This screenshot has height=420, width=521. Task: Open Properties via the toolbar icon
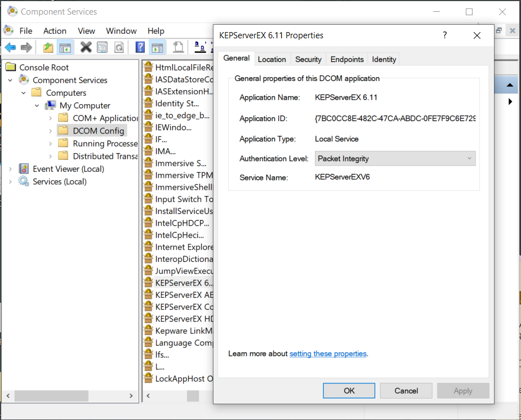(102, 47)
